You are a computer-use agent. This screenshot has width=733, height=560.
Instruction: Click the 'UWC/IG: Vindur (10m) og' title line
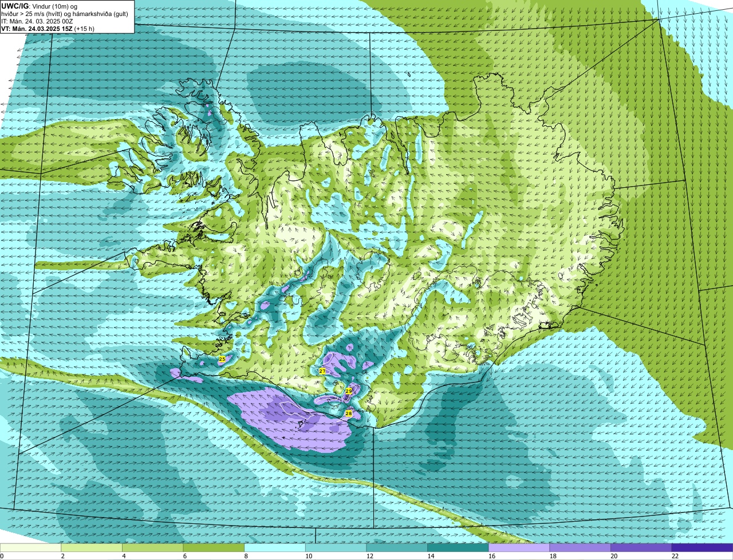(40, 6)
